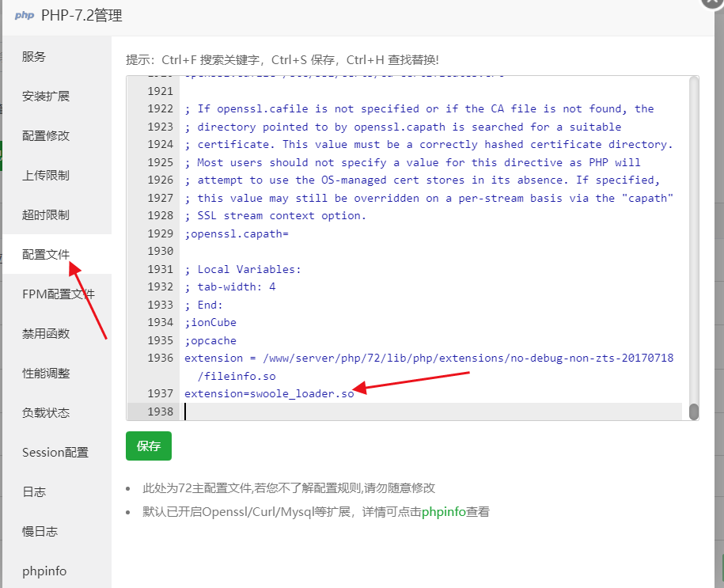This screenshot has width=724, height=588.
Task: Go to 超时限制 settings
Action: coord(46,215)
